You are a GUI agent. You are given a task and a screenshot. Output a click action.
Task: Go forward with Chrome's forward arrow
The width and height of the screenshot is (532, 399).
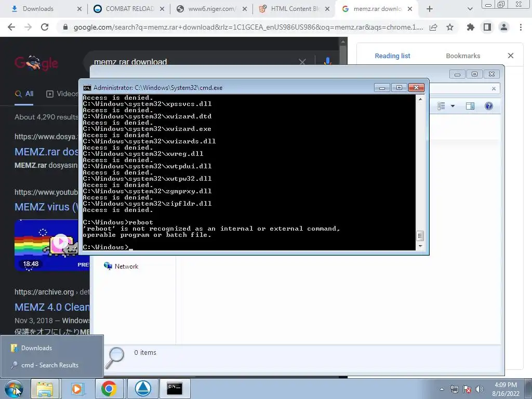click(28, 27)
